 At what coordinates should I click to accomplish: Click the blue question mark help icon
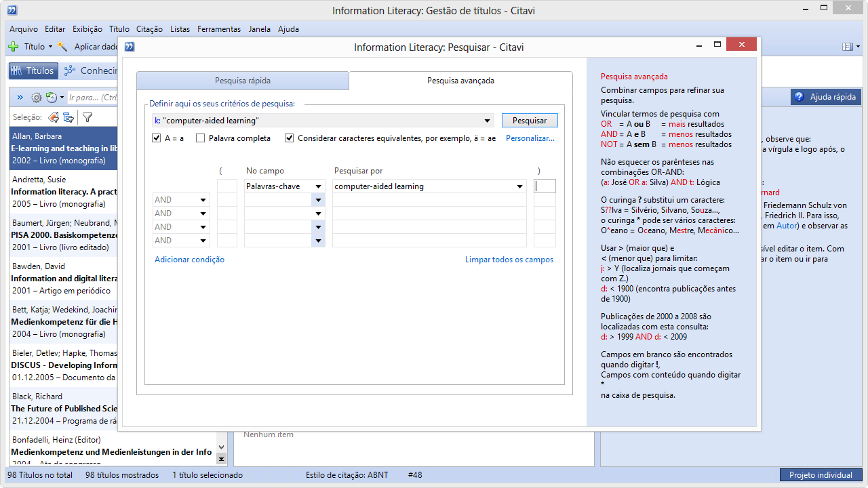(x=799, y=97)
